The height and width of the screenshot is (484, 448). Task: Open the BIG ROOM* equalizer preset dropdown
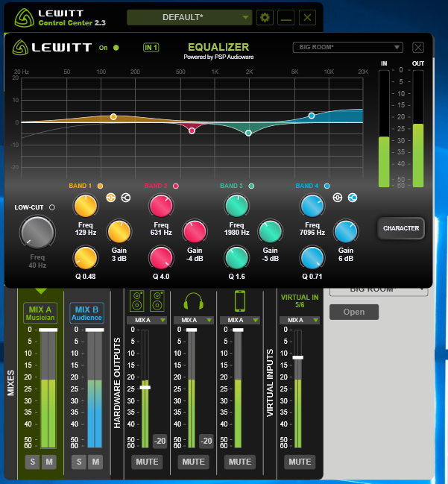[x=347, y=47]
